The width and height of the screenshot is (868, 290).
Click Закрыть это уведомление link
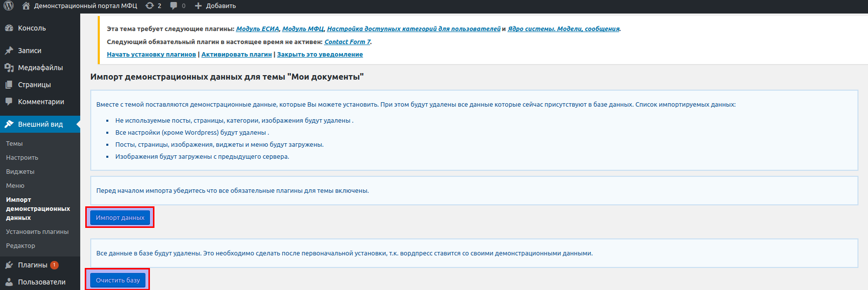(x=320, y=55)
